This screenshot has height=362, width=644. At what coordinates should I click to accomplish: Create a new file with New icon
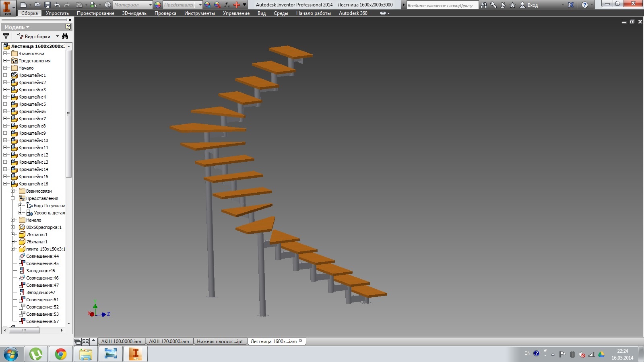pos(23,5)
